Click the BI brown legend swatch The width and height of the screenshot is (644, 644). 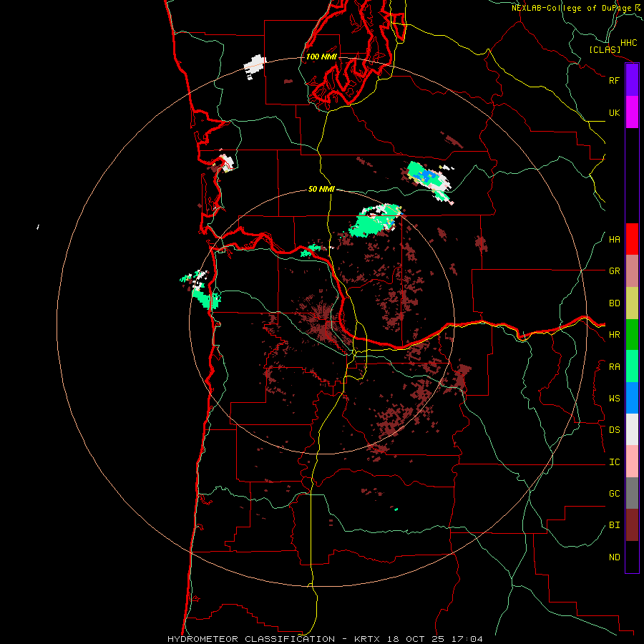(632, 525)
